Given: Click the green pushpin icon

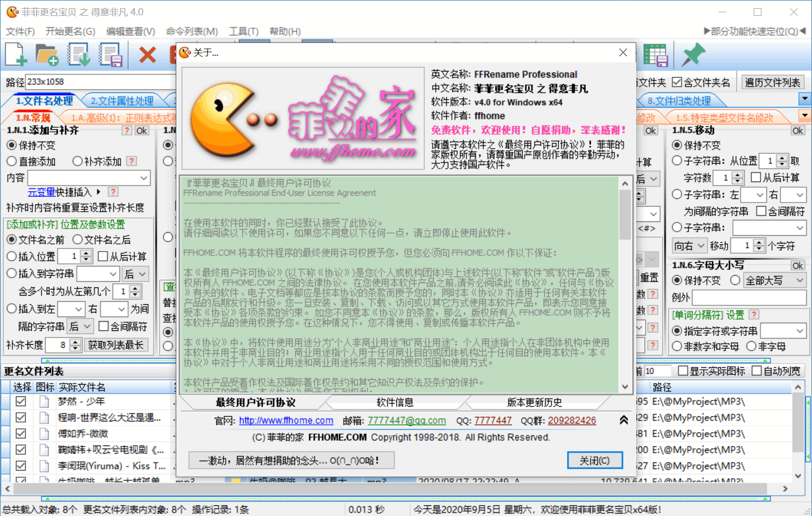Looking at the screenshot, I should [x=693, y=54].
